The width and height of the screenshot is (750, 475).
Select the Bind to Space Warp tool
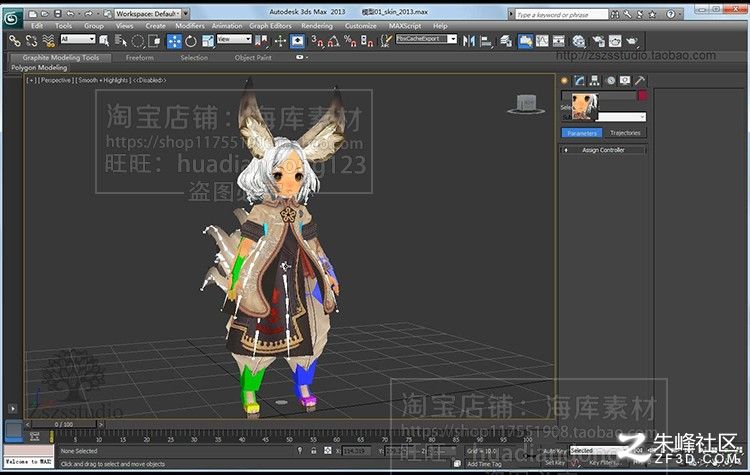tap(48, 41)
